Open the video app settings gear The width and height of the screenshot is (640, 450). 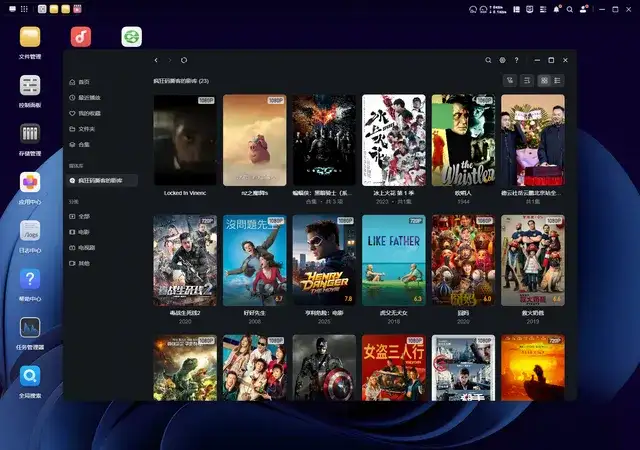502,60
